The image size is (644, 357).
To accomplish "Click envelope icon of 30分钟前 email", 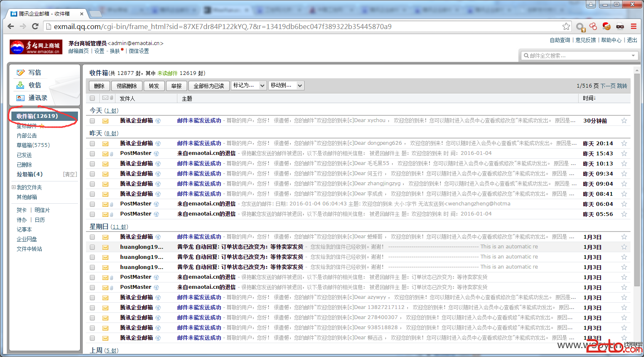I will [x=105, y=121].
